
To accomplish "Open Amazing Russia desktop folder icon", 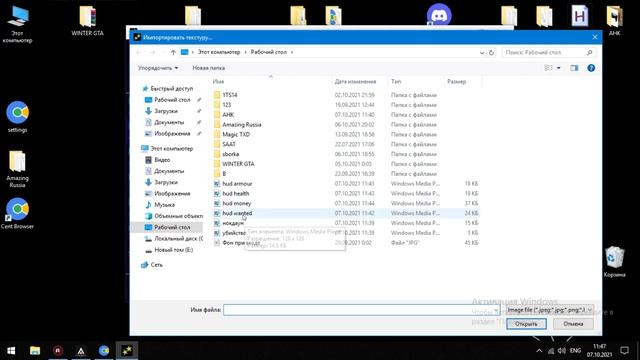I will pyautogui.click(x=17, y=169).
